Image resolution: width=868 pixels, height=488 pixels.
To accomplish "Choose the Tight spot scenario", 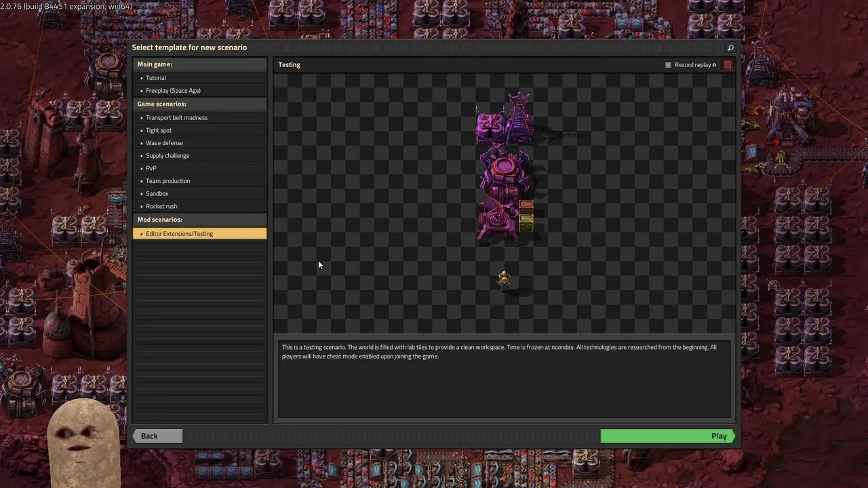I will 200,130.
